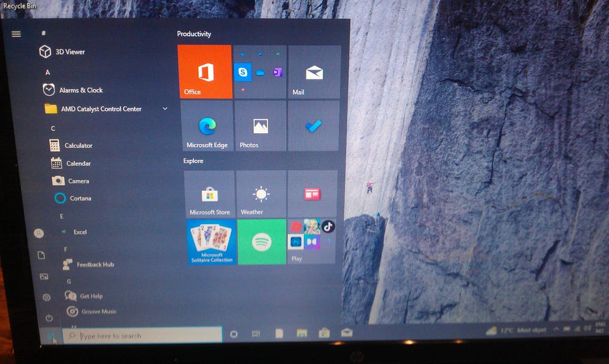
Task: Open the Weather tile
Action: (x=261, y=195)
